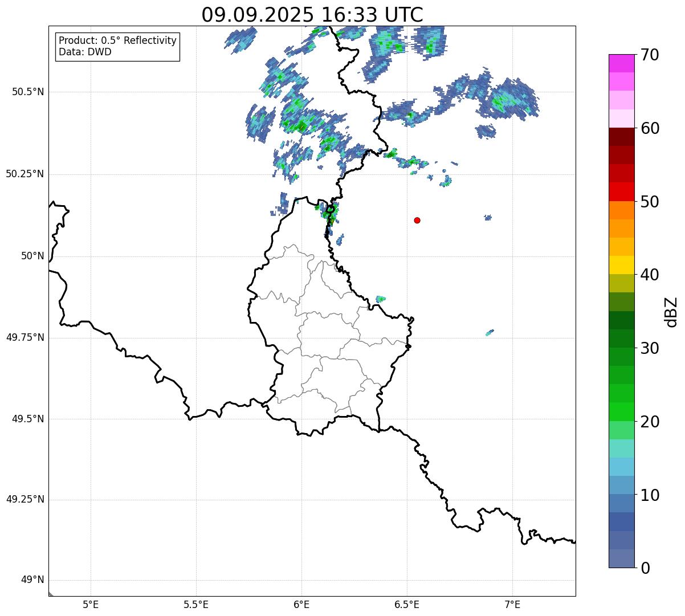The image size is (685, 616).
Task: Click colorbar tick label 10
Action: (649, 495)
